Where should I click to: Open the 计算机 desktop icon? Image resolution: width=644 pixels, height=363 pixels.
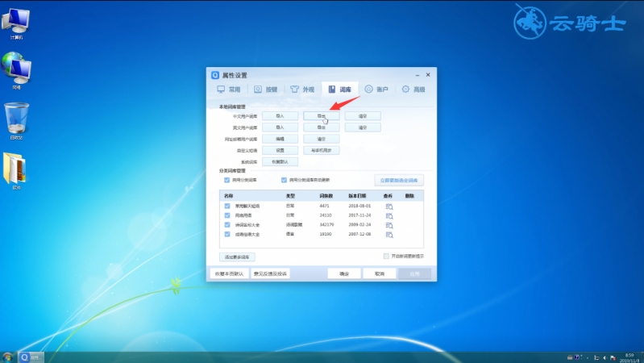(x=16, y=24)
